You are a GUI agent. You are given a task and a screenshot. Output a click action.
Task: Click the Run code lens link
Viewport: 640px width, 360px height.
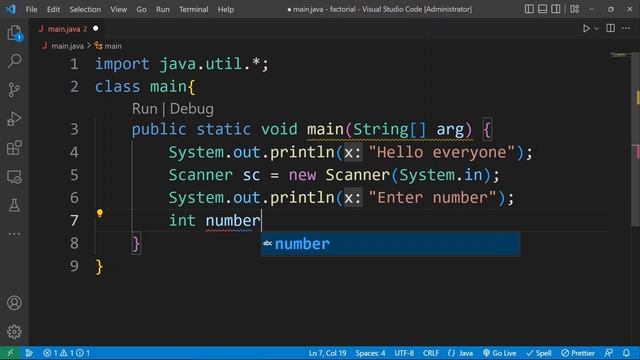click(144, 109)
